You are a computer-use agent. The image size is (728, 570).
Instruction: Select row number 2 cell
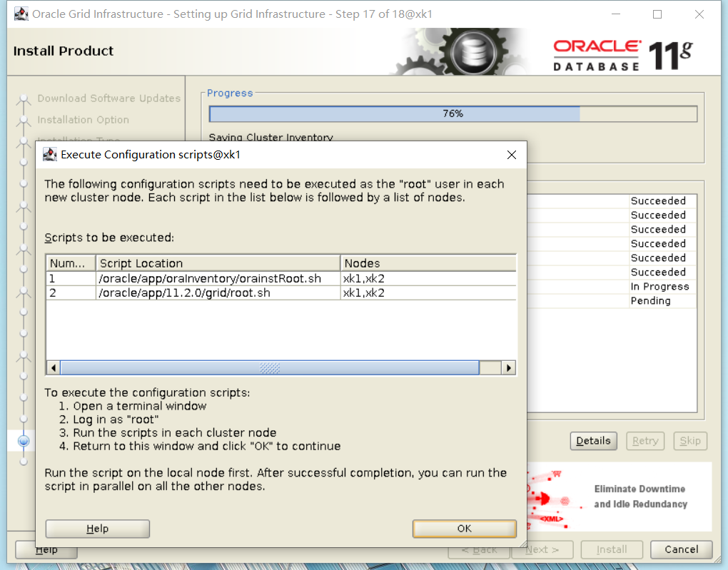click(x=71, y=293)
